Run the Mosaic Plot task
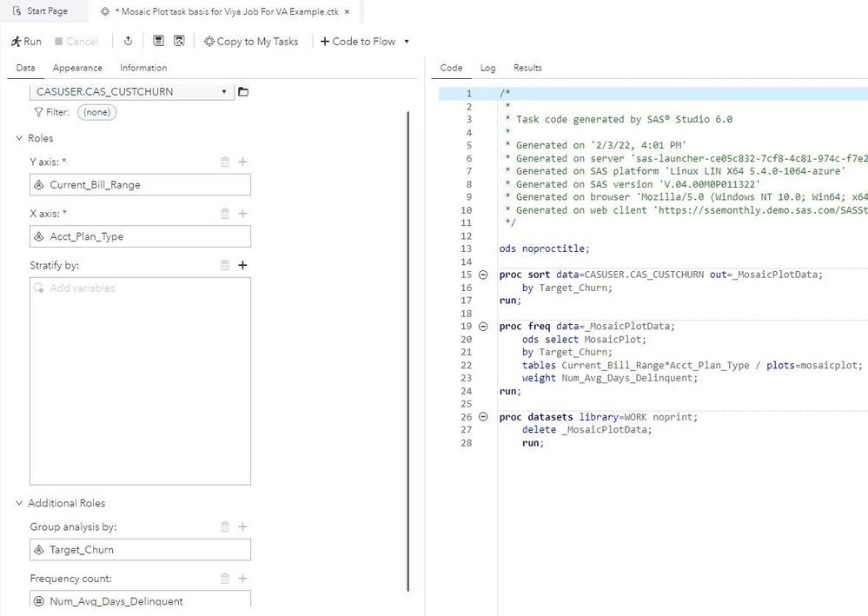The image size is (868, 616). 26,42
